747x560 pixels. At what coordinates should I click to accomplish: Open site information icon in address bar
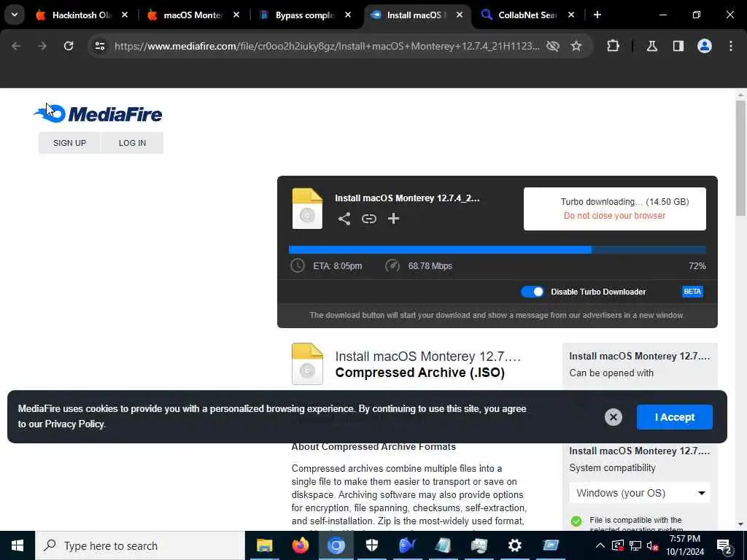[x=99, y=46]
